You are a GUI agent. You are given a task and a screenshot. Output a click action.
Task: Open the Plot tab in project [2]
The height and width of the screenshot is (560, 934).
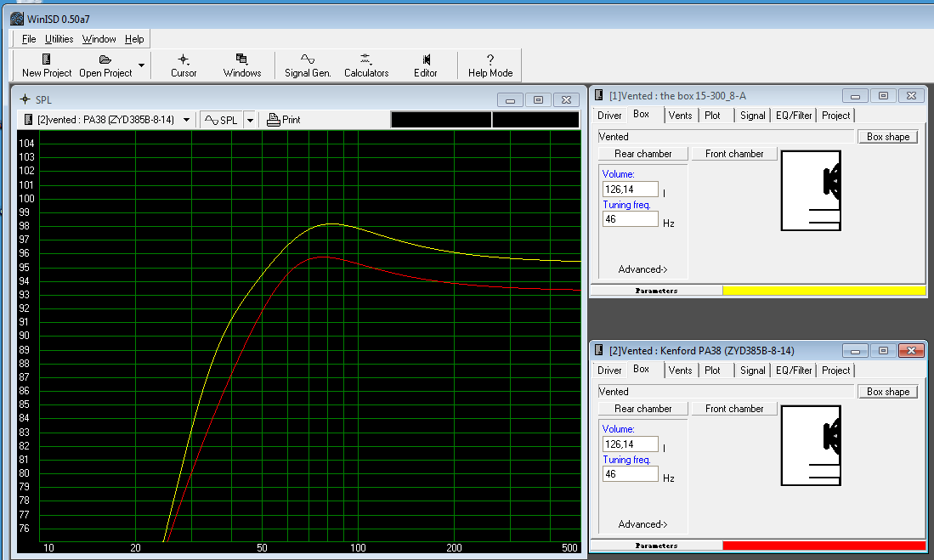pos(712,371)
